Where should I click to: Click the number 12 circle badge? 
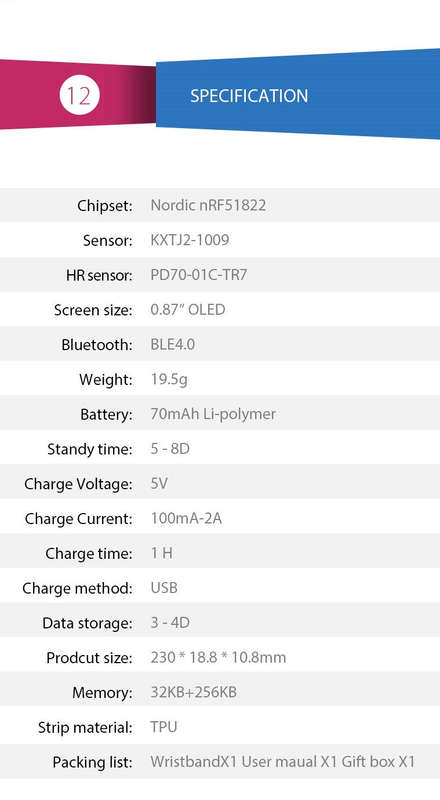point(79,95)
